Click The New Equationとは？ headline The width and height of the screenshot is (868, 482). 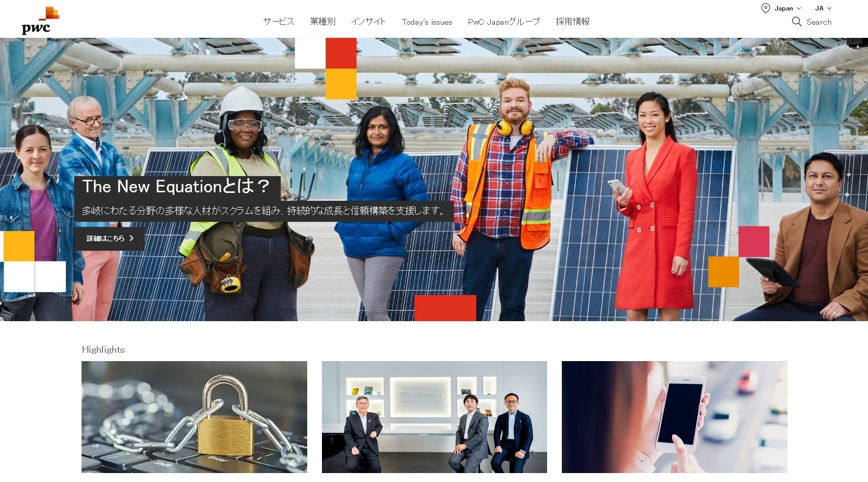(x=177, y=187)
